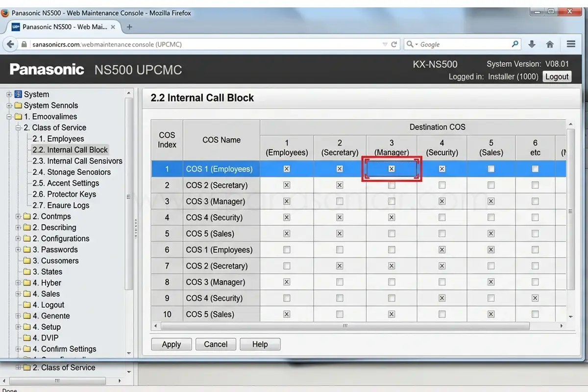Select 2.3. Internal Call Sensivors in tree
Screen dimensions: 588x392
coord(77,161)
